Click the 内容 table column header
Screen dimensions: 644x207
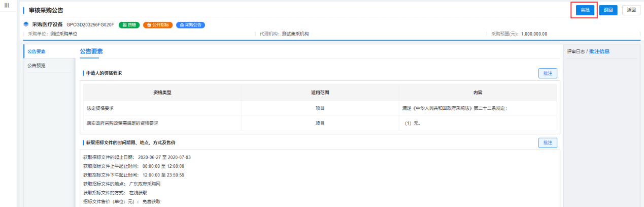[x=477, y=93]
